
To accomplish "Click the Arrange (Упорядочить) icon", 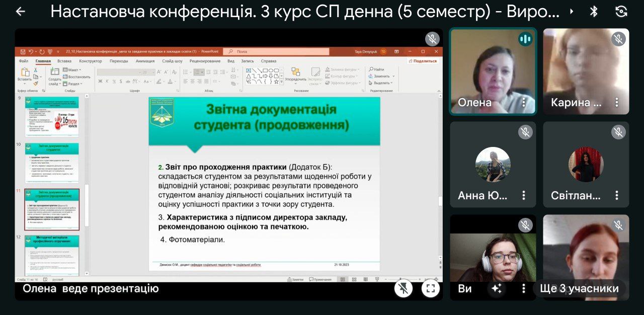I will (x=295, y=73).
